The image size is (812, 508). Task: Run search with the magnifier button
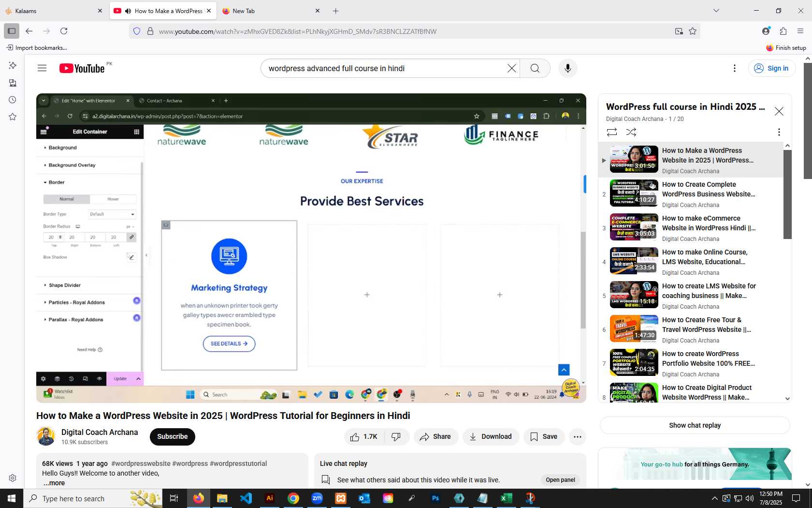point(535,68)
